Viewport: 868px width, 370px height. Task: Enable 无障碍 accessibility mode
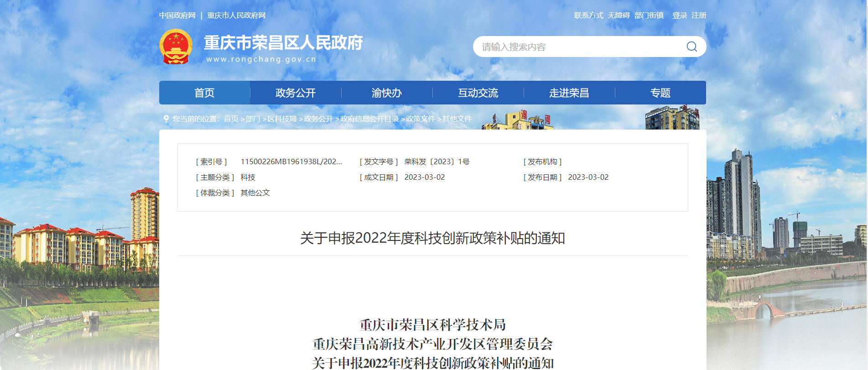tap(619, 16)
